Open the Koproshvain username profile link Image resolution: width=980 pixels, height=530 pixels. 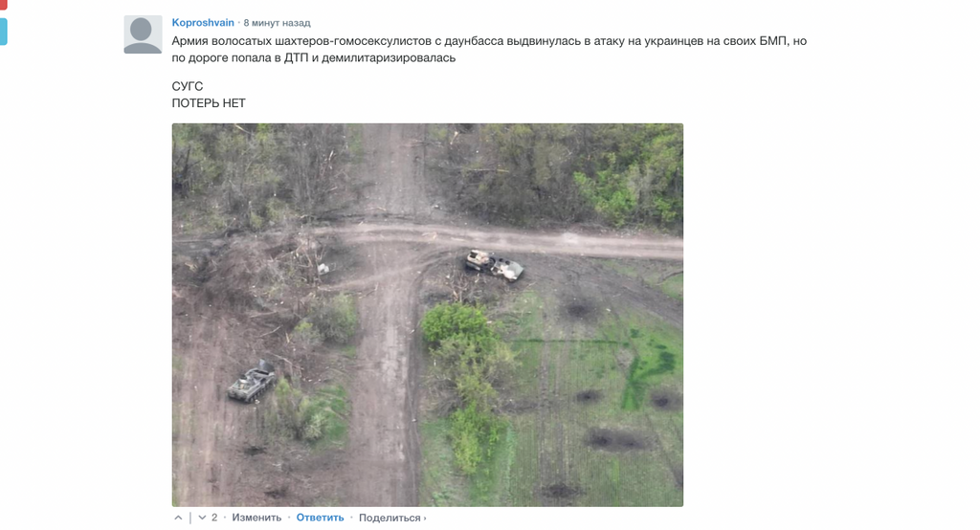(x=203, y=23)
